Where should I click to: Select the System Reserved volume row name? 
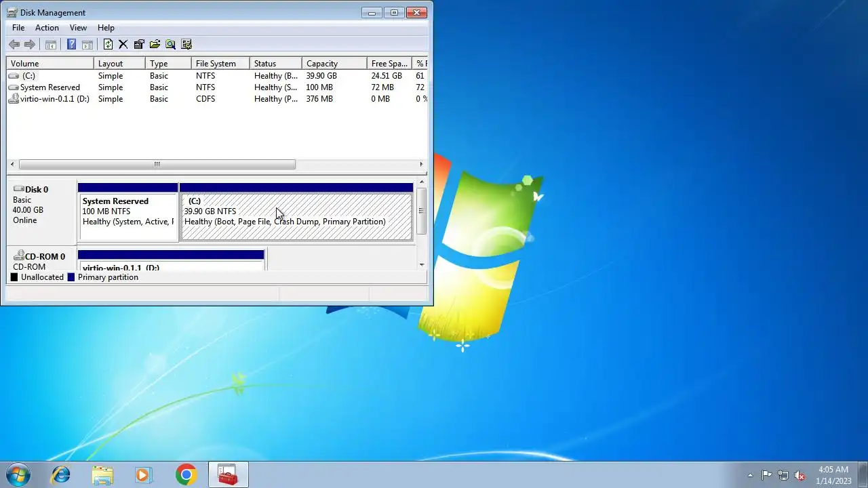(50, 87)
